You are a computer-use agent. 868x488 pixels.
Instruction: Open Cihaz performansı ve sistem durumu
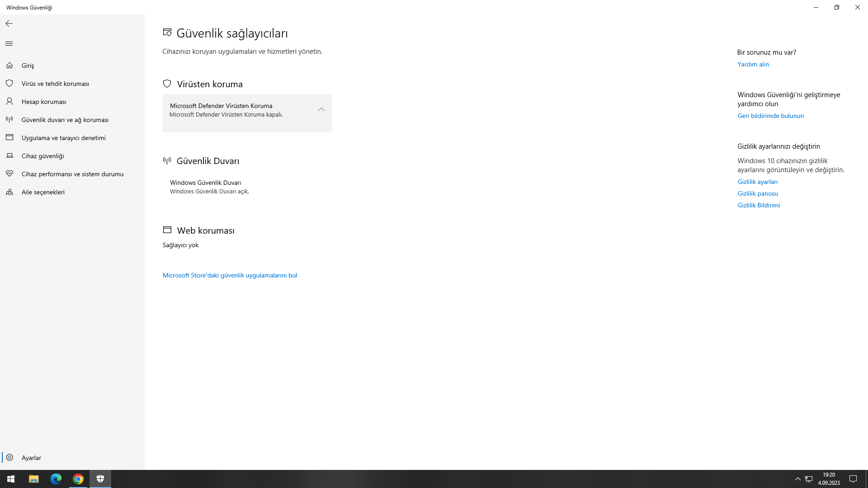72,174
